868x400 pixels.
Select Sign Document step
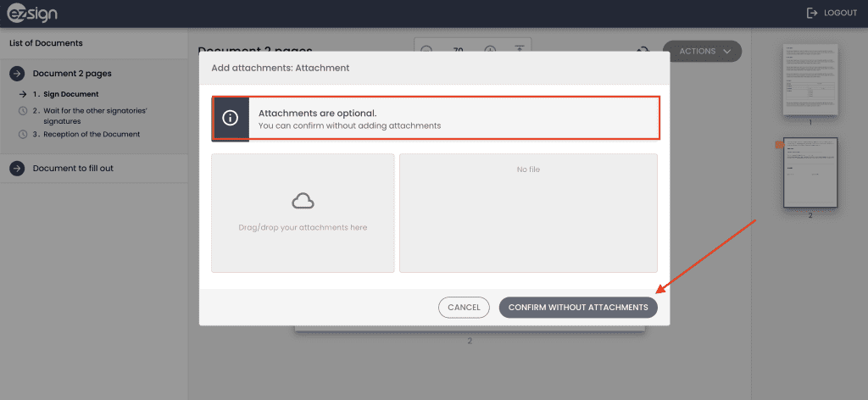[x=71, y=94]
